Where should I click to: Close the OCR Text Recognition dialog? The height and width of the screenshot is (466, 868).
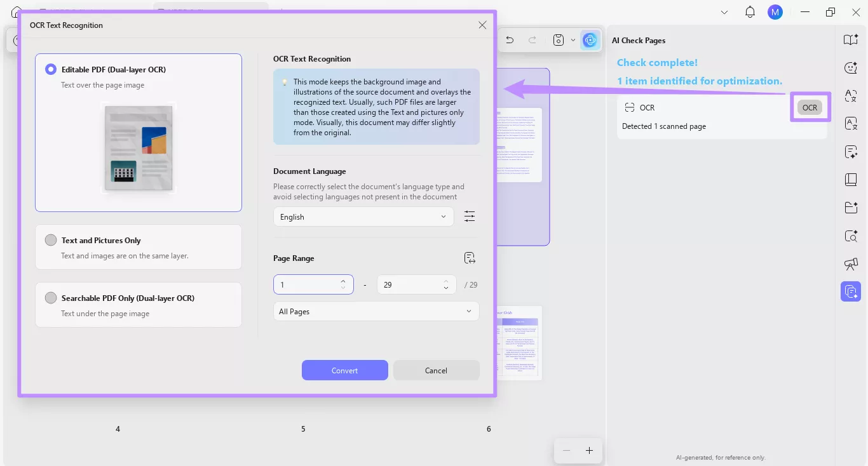482,25
